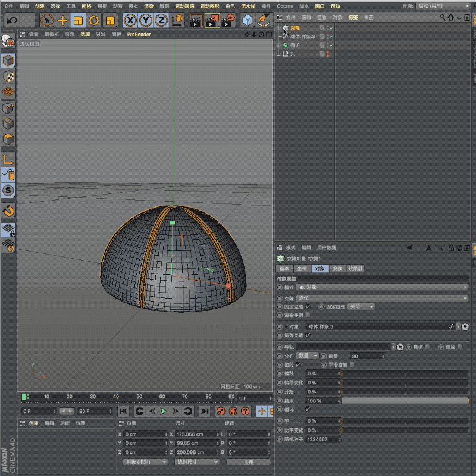Adjust the 开始 slider bar

click(x=405, y=392)
